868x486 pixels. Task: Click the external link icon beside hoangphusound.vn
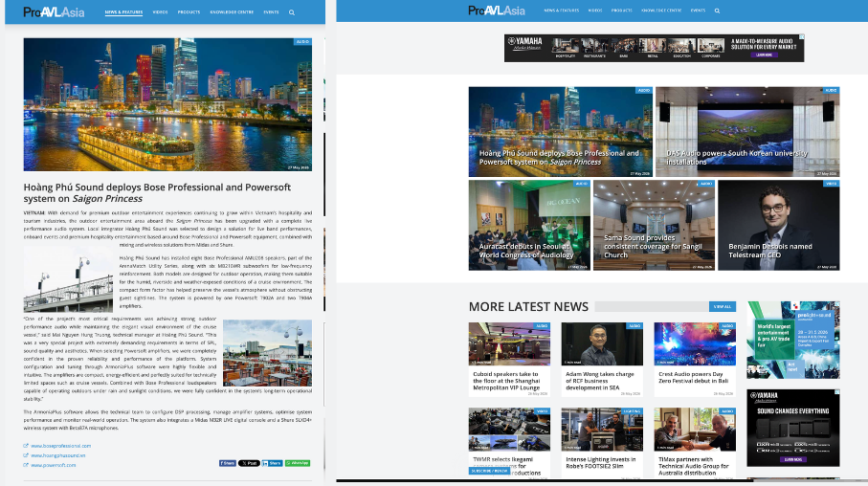pyautogui.click(x=26, y=455)
